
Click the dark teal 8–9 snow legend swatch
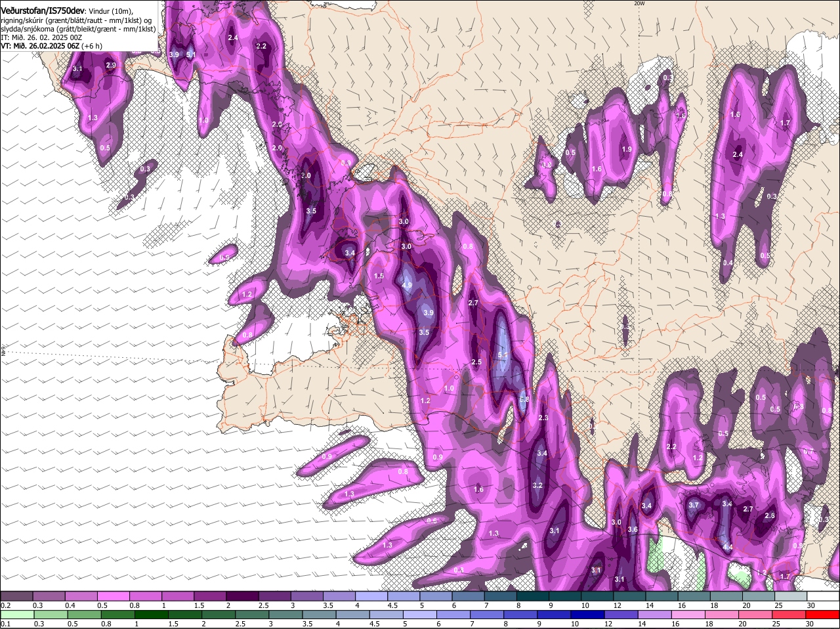point(533,596)
